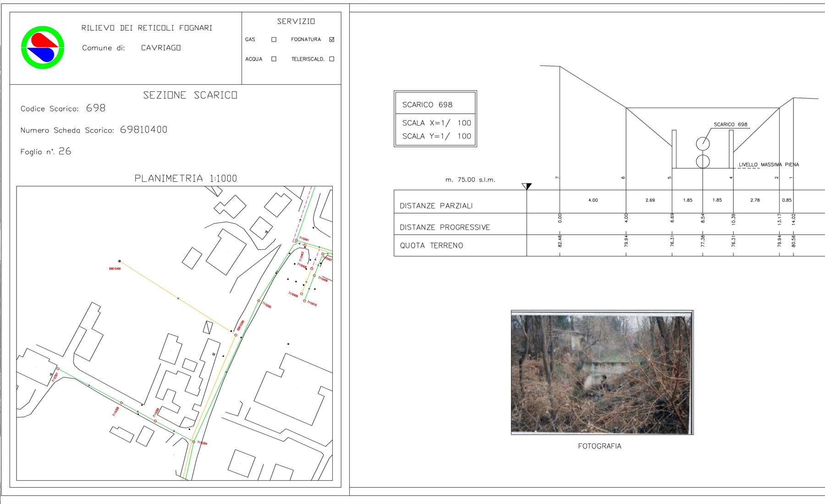This screenshot has height=504, width=825.
Task: Click the 'DISTANZE PROGRESSIVE' row label
Action: (445, 227)
